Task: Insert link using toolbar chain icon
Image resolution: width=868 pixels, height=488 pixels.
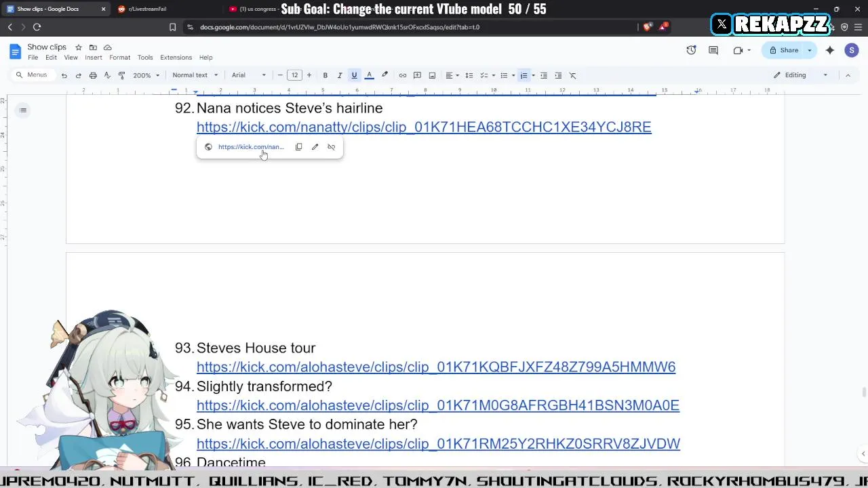Action: 403,75
